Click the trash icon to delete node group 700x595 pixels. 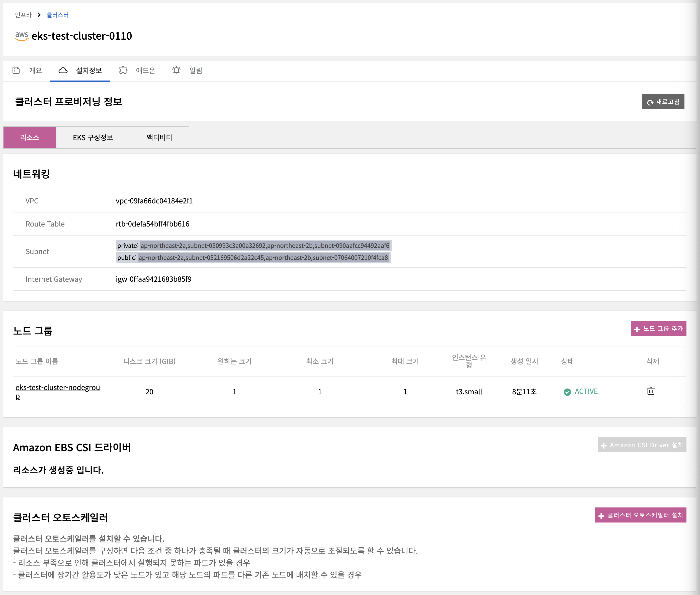coord(650,391)
